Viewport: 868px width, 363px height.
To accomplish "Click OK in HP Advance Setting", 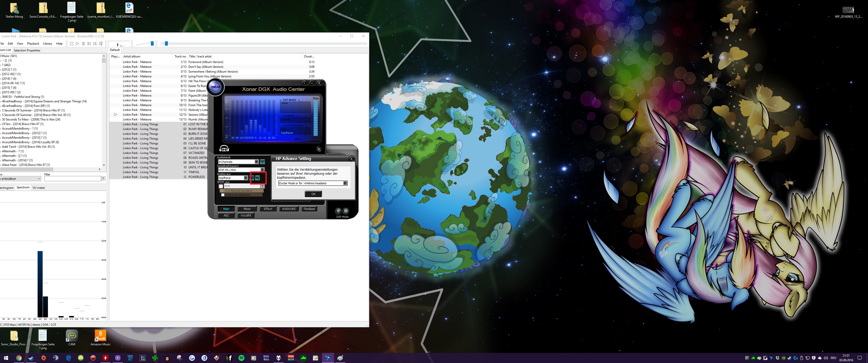I will [313, 194].
